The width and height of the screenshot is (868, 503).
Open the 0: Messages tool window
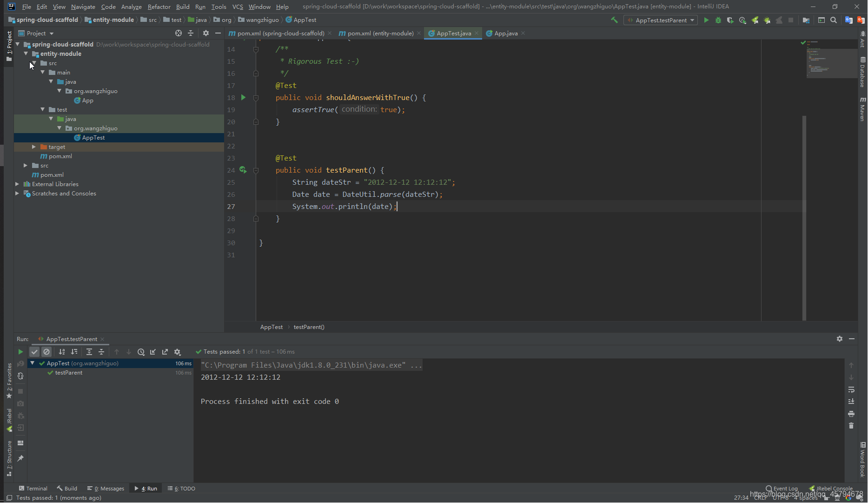click(x=106, y=488)
